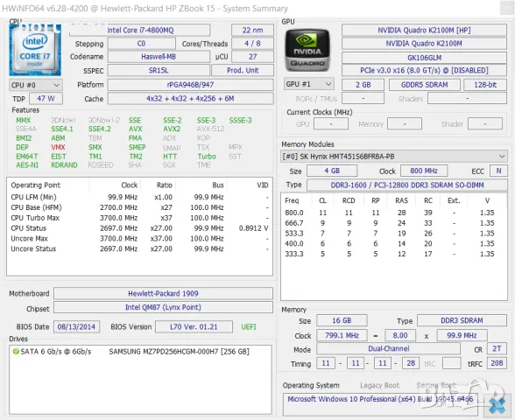Viewport: 515px width, 420px height.
Task: Open the CPU #0 selector dropdown
Action: tap(36, 86)
